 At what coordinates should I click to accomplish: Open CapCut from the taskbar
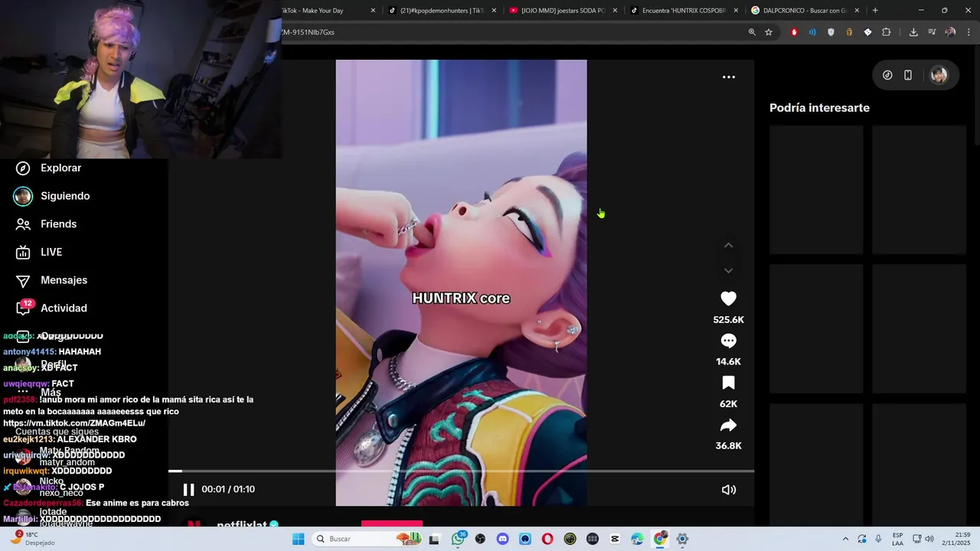point(615,539)
